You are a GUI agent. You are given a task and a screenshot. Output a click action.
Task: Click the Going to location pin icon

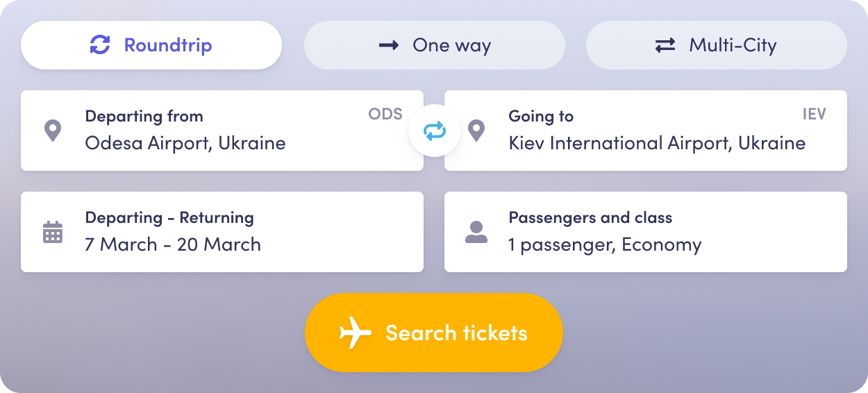(x=476, y=131)
